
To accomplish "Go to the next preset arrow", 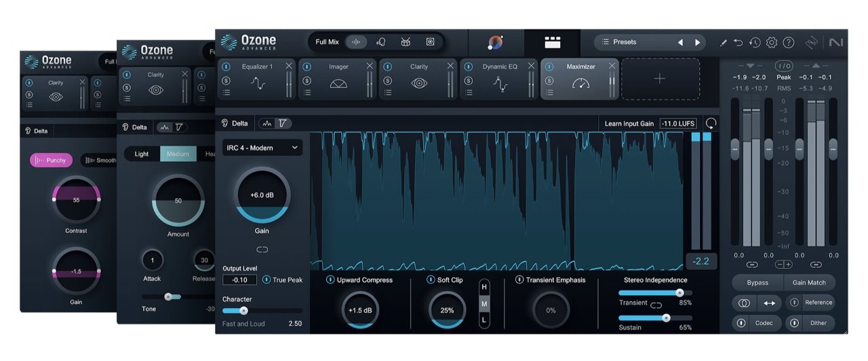I will pos(697,42).
